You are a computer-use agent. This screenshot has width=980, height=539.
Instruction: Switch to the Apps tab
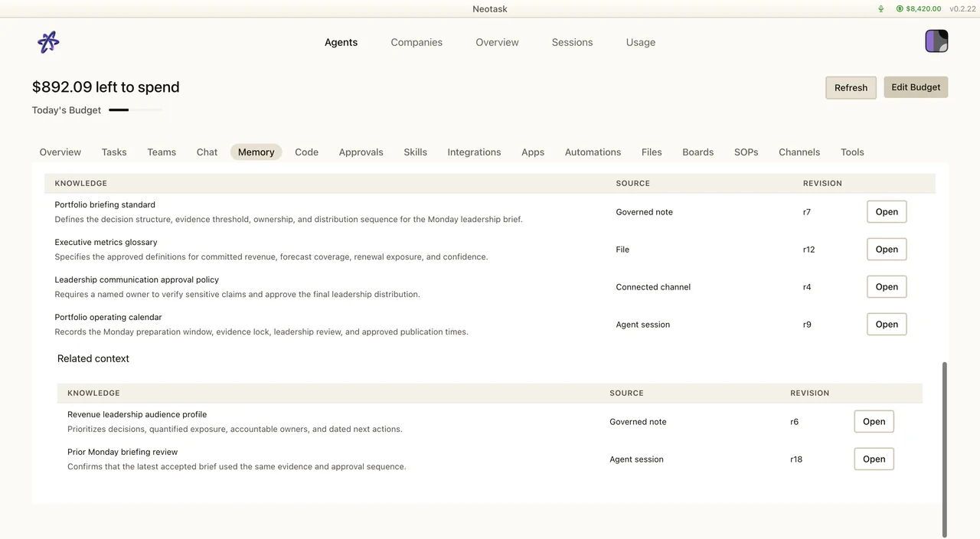tap(533, 152)
